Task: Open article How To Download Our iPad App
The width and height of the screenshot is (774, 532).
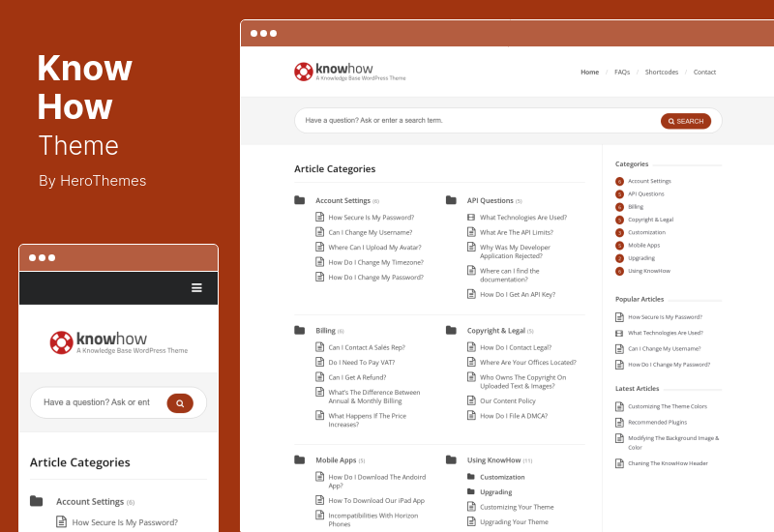Action: tap(376, 500)
